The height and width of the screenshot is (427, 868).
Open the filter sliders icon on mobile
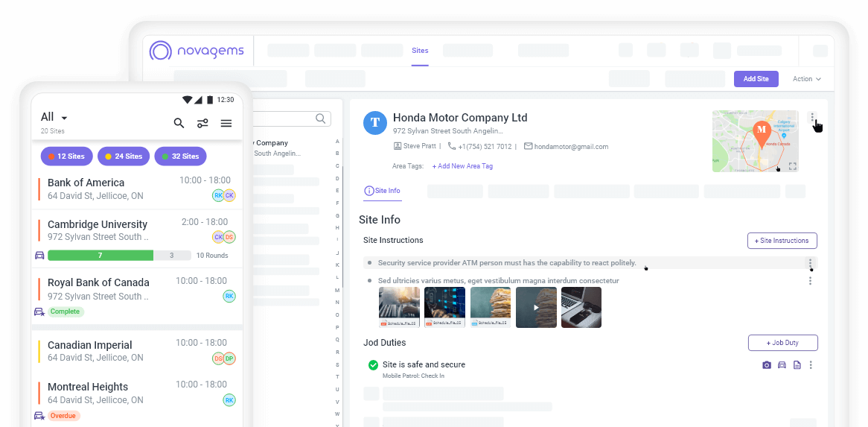(x=202, y=124)
